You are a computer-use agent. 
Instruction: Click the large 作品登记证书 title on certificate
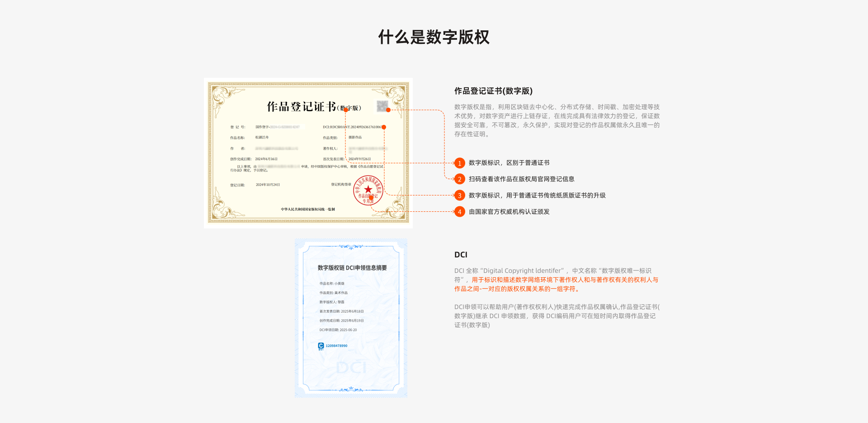302,107
